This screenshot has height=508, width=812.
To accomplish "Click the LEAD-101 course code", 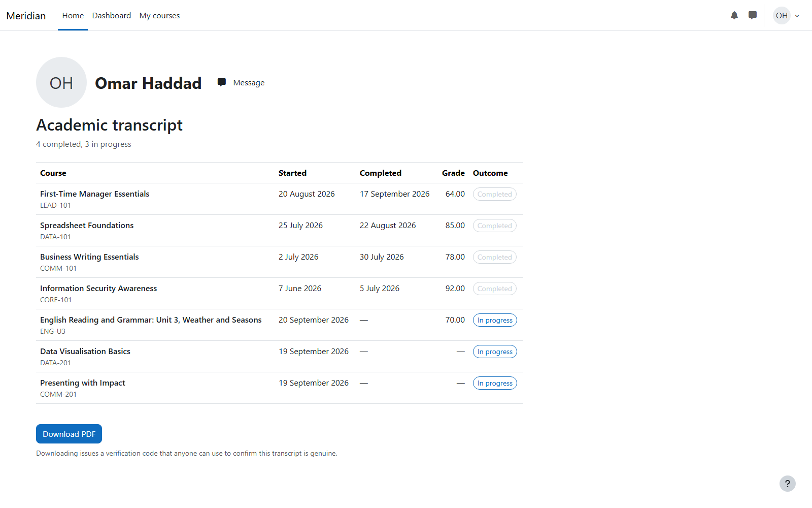I will tap(55, 205).
